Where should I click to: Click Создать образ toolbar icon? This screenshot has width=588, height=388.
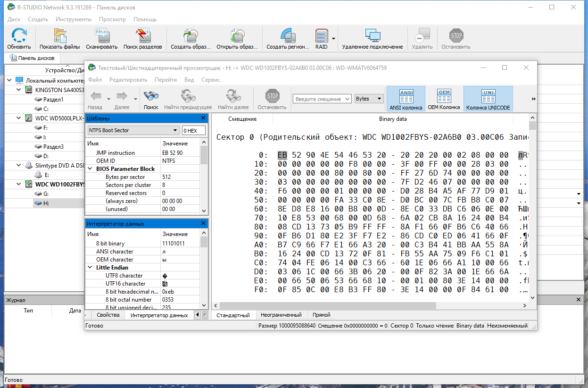pos(190,35)
